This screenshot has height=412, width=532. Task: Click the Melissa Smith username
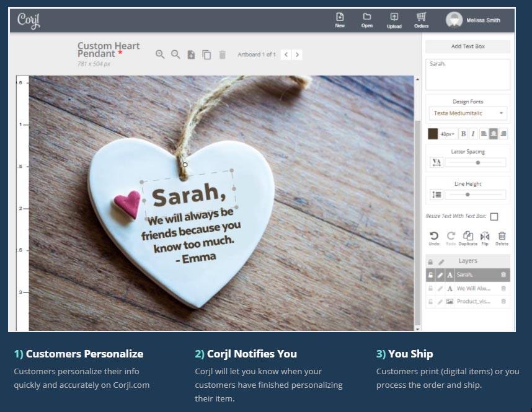click(483, 20)
